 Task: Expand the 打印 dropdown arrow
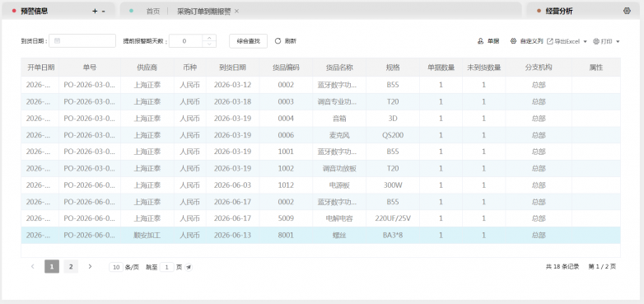click(618, 41)
